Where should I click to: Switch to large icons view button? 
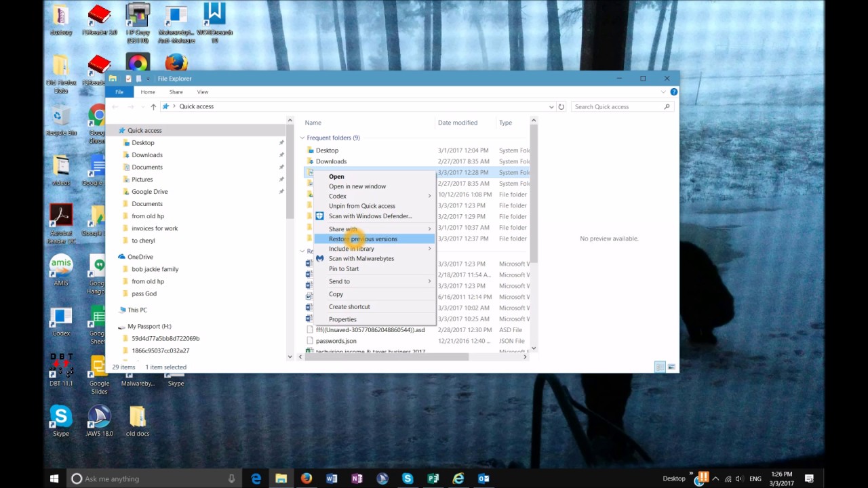(x=671, y=367)
